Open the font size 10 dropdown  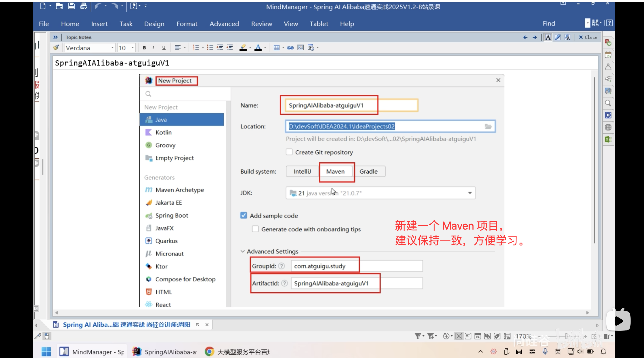point(132,48)
